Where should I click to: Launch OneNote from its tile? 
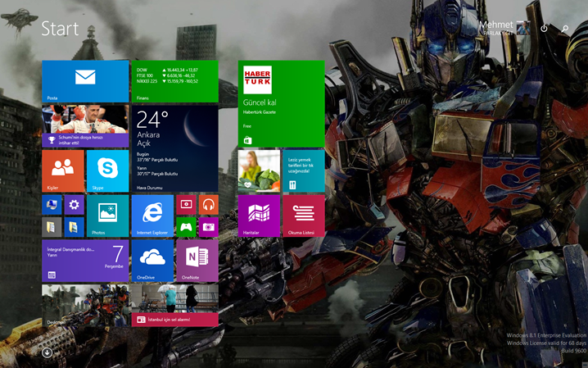pyautogui.click(x=197, y=261)
